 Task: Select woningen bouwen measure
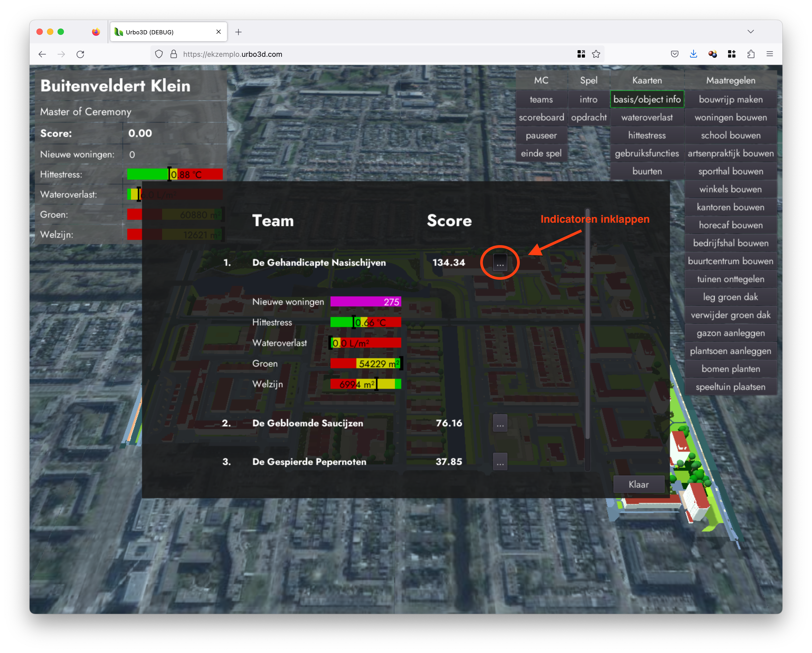731,118
